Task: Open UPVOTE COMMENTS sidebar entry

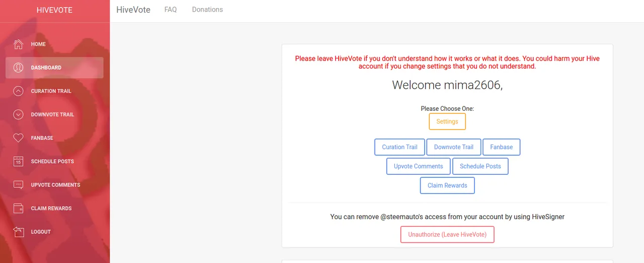Action: coord(54,185)
